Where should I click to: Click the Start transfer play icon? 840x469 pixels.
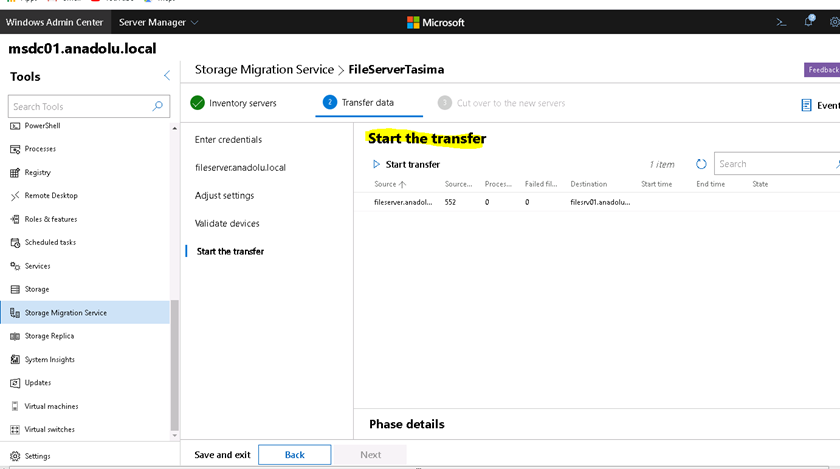pyautogui.click(x=376, y=165)
